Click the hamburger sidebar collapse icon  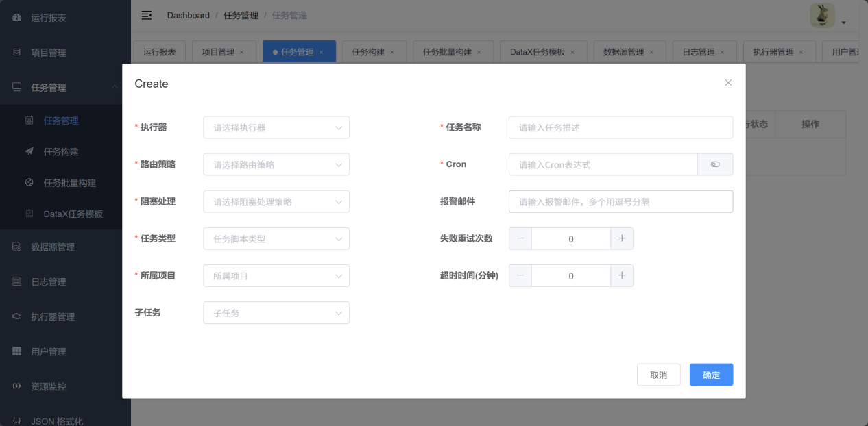146,15
